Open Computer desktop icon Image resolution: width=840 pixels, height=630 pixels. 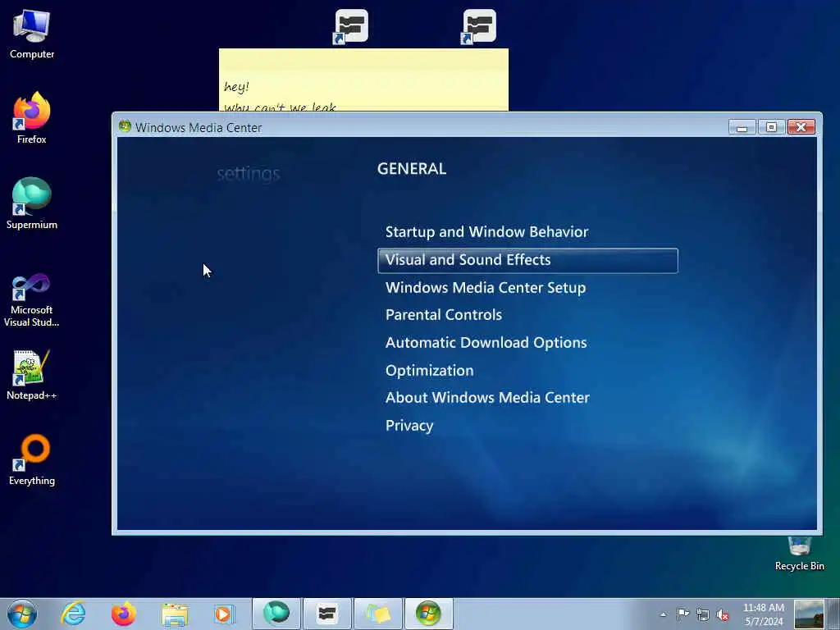pyautogui.click(x=32, y=34)
